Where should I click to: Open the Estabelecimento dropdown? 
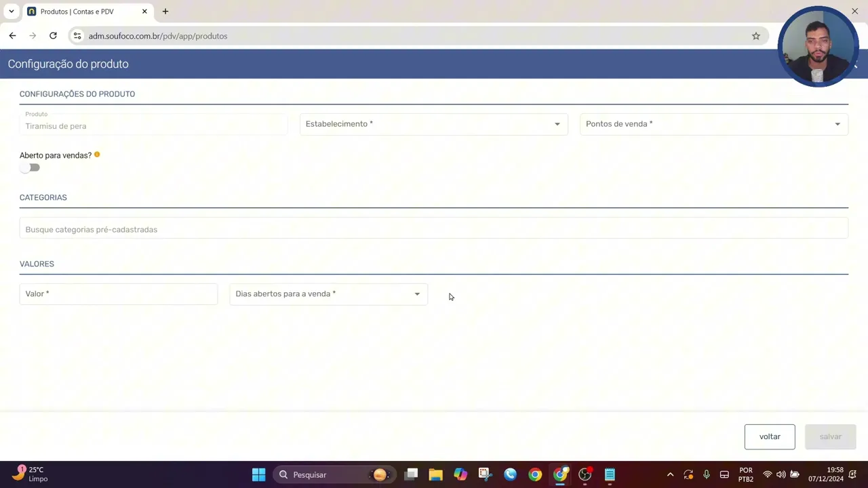(x=433, y=124)
